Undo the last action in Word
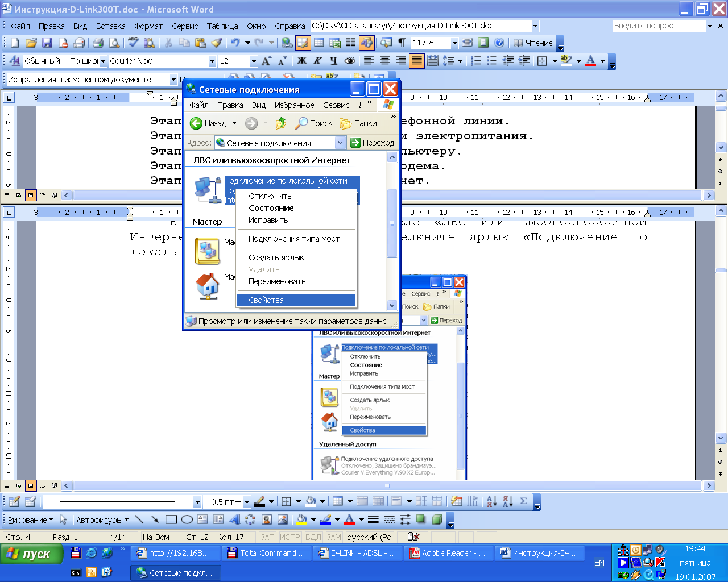The image size is (728, 582). [235, 43]
